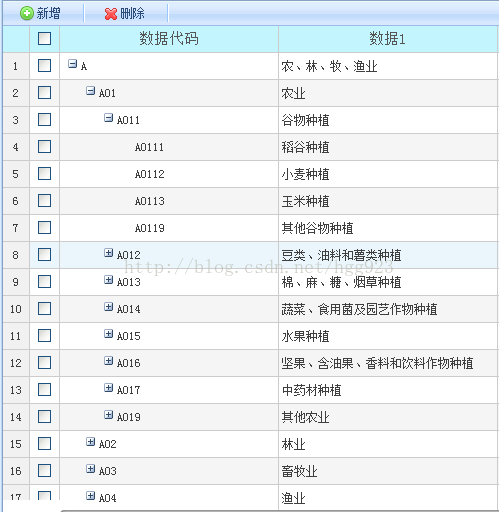Click the A017 code label
Image resolution: width=499 pixels, height=512 pixels.
click(129, 390)
